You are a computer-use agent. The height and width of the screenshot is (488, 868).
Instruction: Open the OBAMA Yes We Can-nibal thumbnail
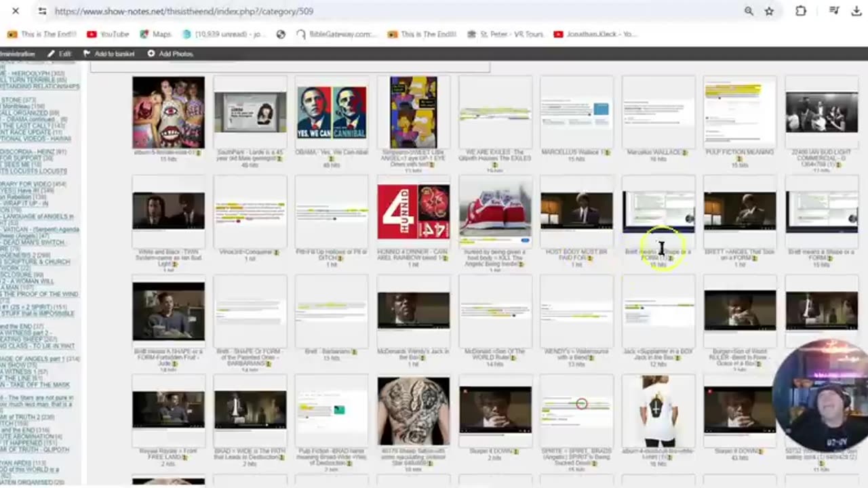click(332, 113)
